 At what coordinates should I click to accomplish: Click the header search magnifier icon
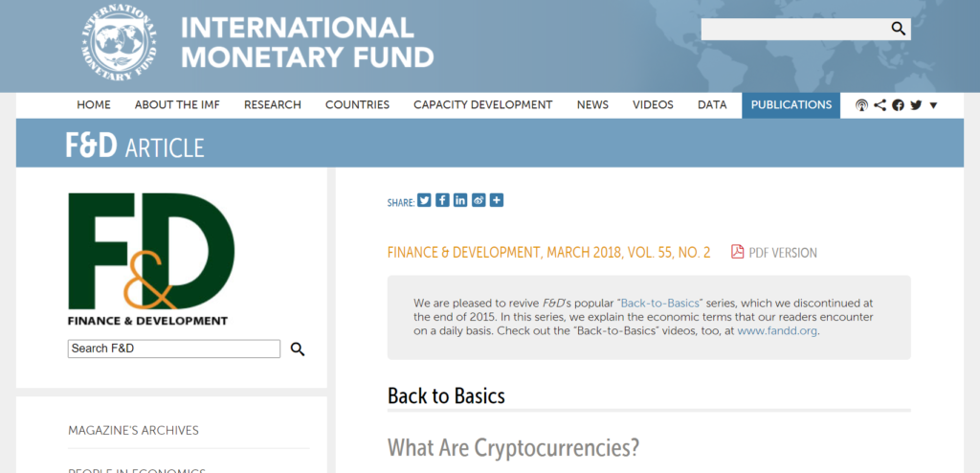click(x=898, y=29)
